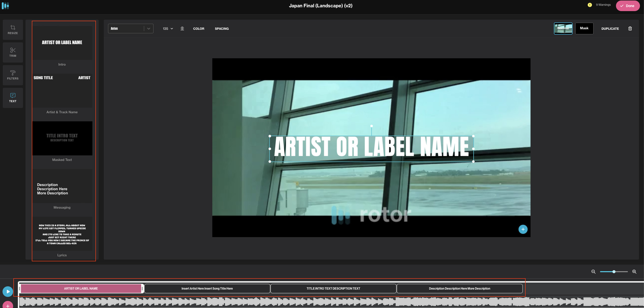Open the SPACING options
The width and height of the screenshot is (644, 308).
click(x=222, y=29)
